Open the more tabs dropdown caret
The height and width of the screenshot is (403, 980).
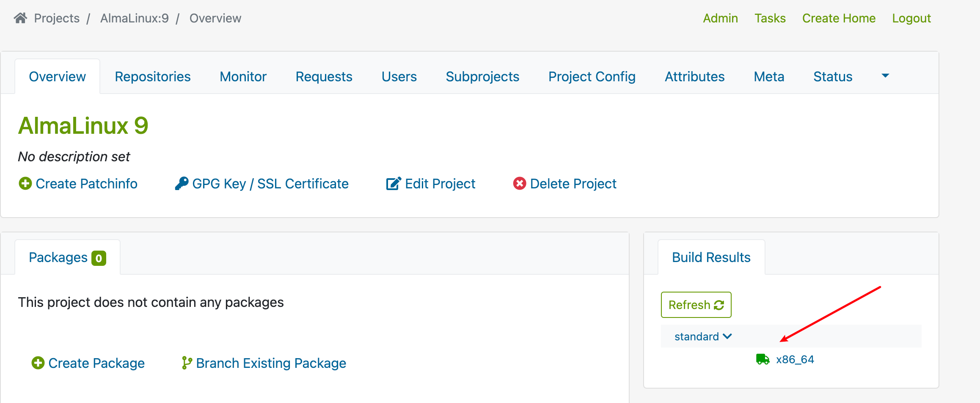(885, 76)
